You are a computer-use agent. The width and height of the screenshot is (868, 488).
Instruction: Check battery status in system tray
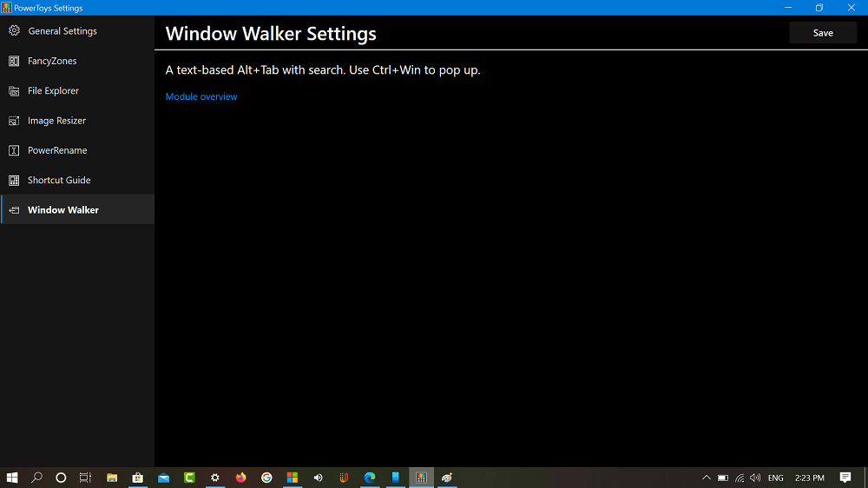723,478
